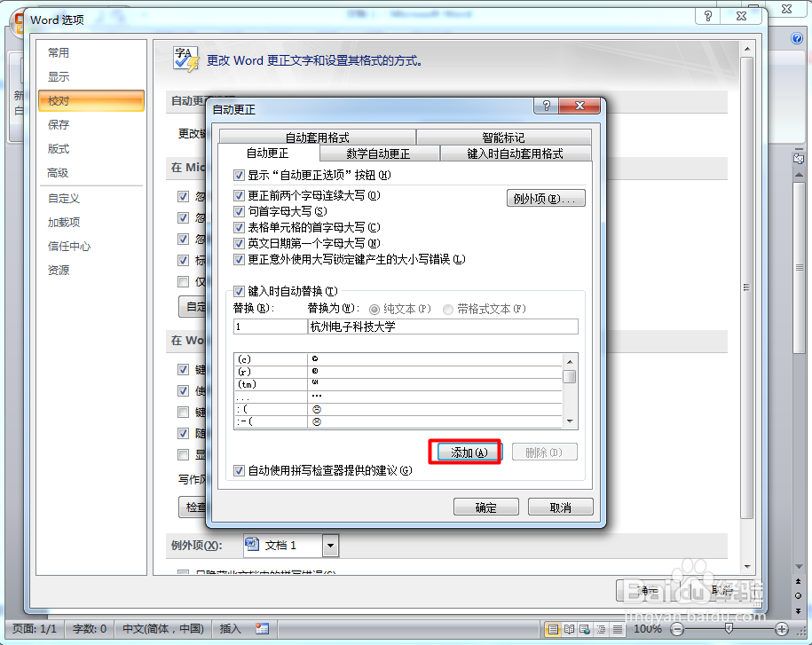Image resolution: width=812 pixels, height=645 pixels.
Task: Switch to Outline view icon
Action: [601, 629]
